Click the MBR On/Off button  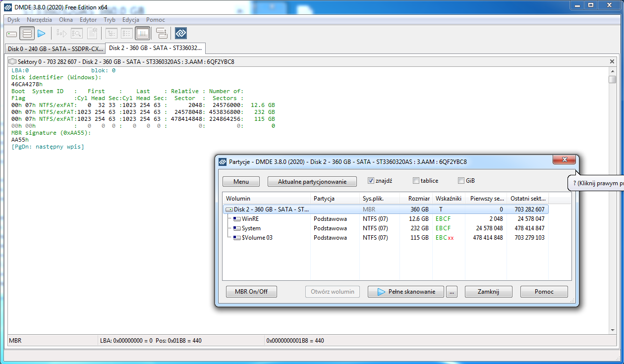pos(251,292)
